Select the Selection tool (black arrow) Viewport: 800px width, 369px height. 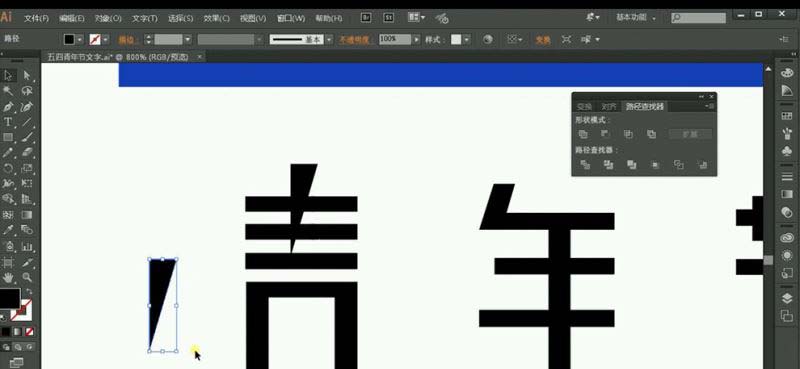click(8, 76)
